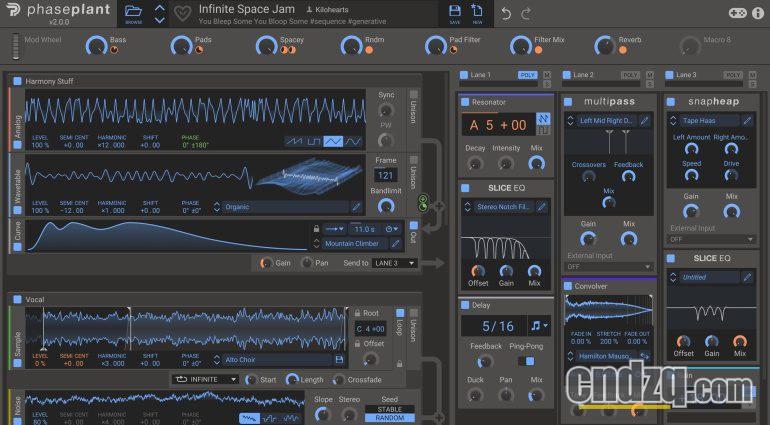Viewport: 770px width, 425px height.
Task: Select the sawtooth waveform in Analog oscillator
Action: pyautogui.click(x=294, y=142)
